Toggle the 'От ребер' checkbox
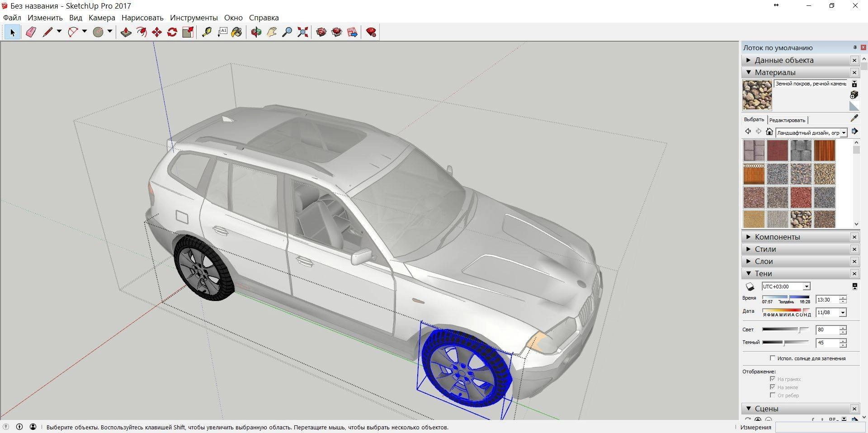Viewport: 868px width, 433px height. [x=773, y=395]
